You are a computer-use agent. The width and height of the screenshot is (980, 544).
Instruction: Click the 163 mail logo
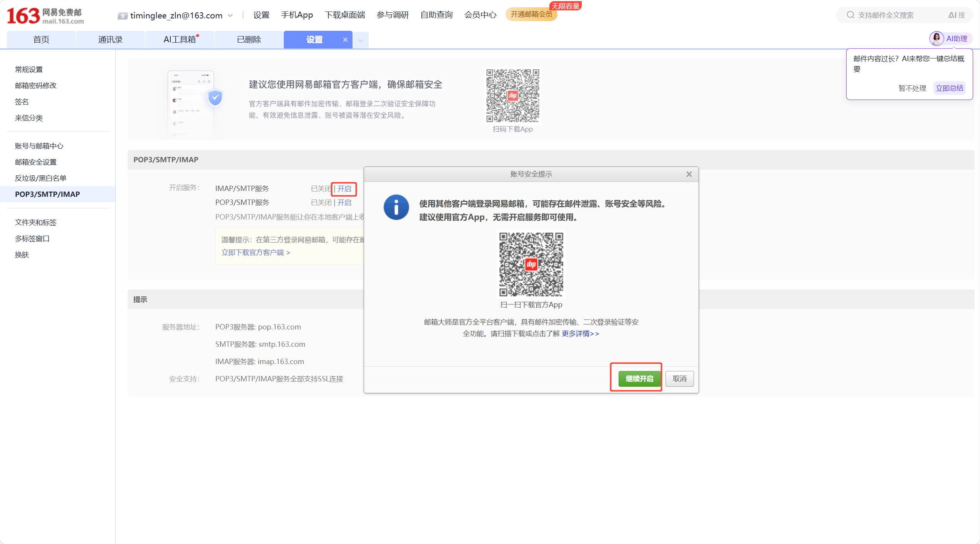pyautogui.click(x=45, y=16)
